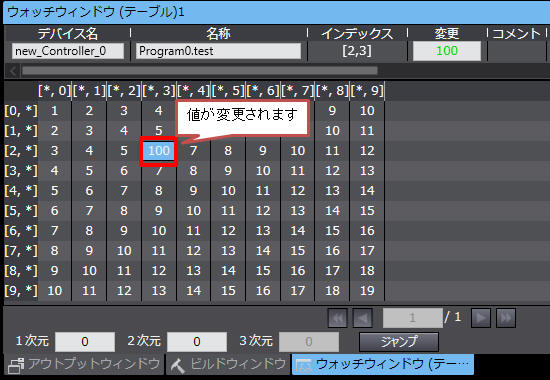Select cell in row [7, *] column [*, 1]

click(89, 251)
